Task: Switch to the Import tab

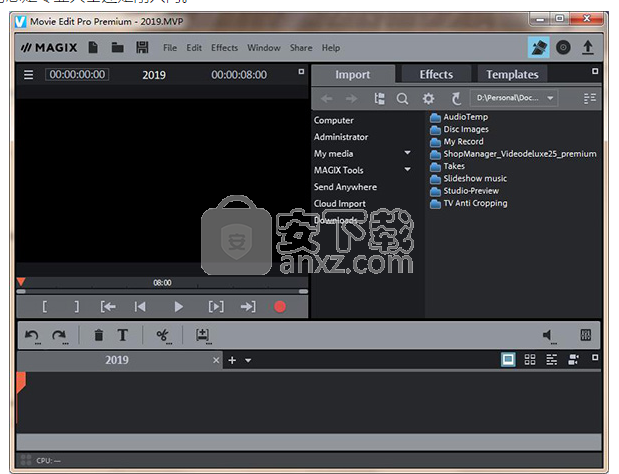Action: coord(353,74)
